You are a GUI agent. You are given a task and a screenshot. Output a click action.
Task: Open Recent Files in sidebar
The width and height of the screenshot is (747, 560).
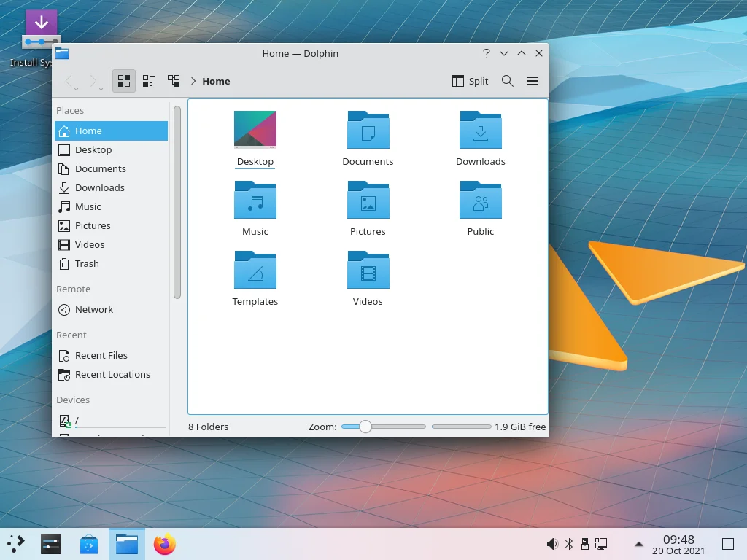tap(101, 355)
